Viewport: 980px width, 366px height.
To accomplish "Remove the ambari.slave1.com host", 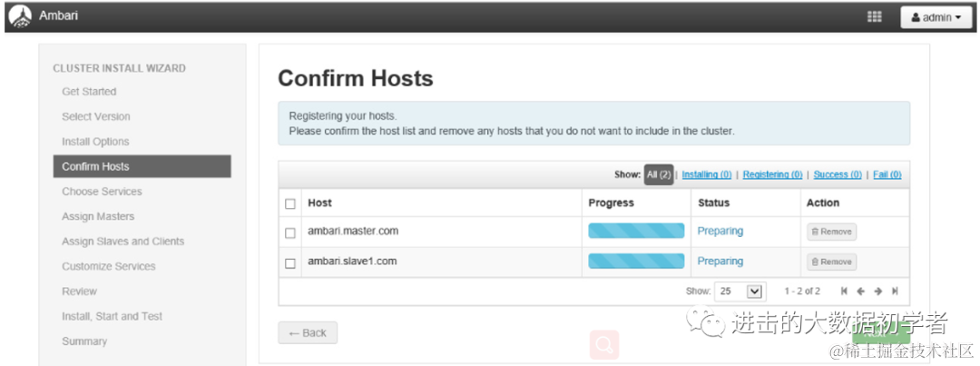I will (831, 262).
